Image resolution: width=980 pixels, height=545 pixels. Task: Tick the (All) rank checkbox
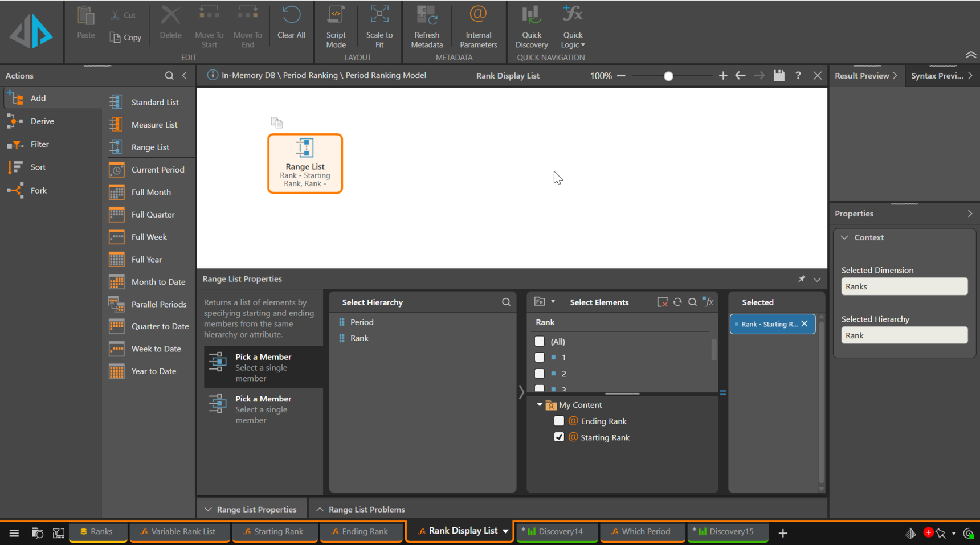540,342
